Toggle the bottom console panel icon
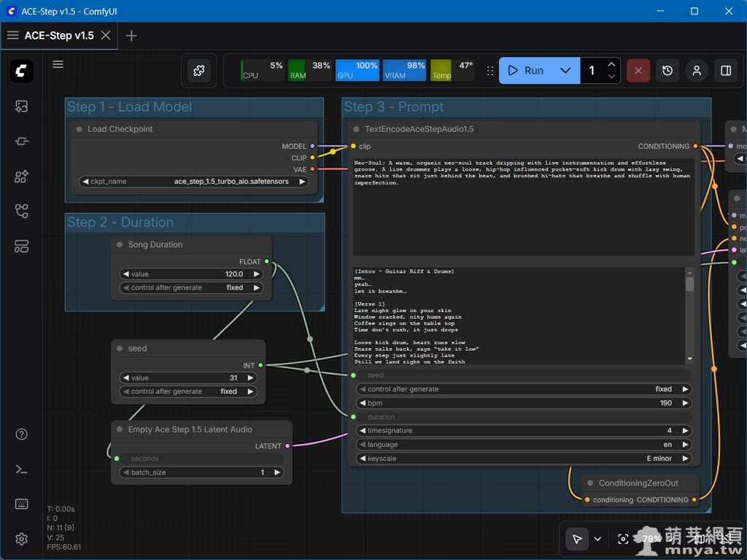 pyautogui.click(x=21, y=470)
